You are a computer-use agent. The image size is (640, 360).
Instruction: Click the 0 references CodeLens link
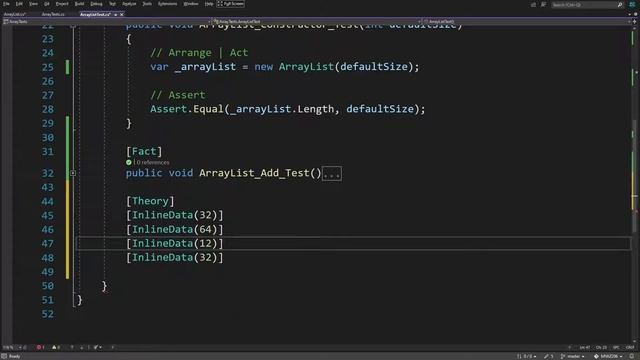152,162
